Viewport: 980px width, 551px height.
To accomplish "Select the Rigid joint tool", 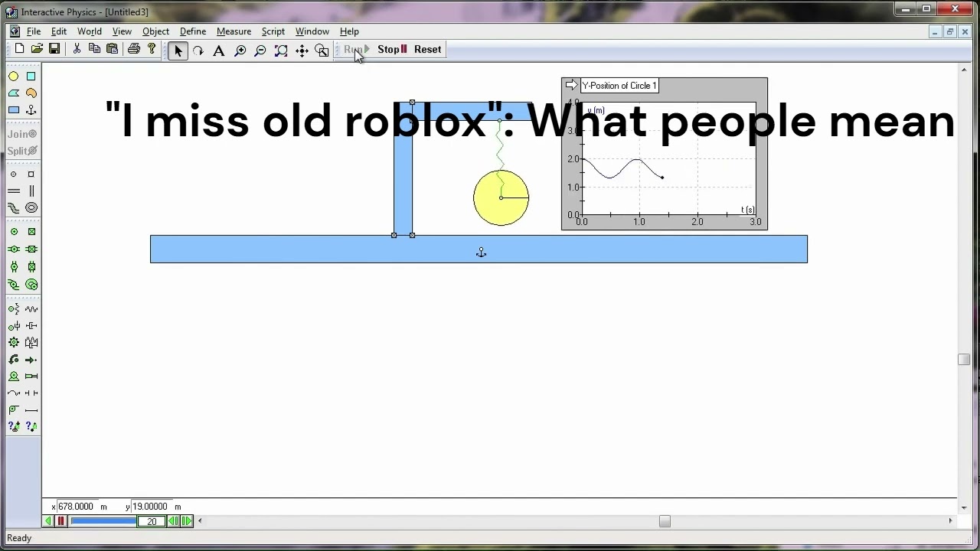I will (x=31, y=232).
